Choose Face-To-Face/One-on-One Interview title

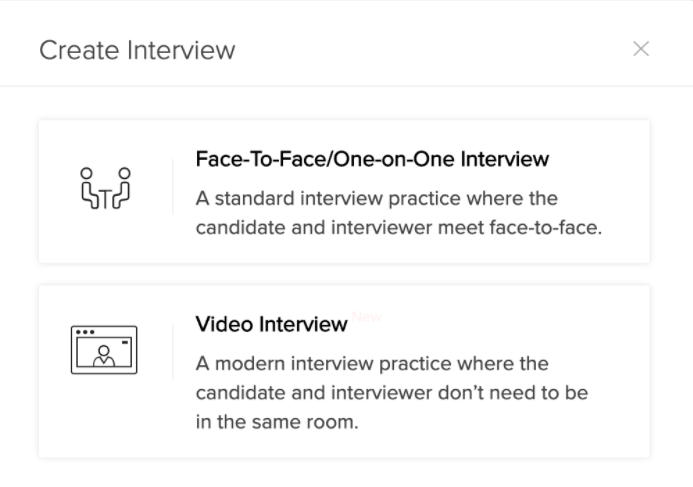pyautogui.click(x=372, y=159)
